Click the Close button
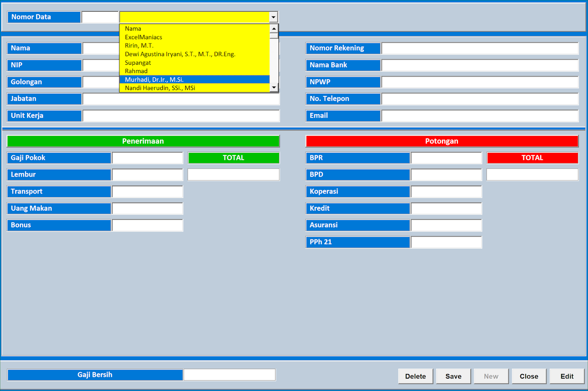 pos(528,376)
